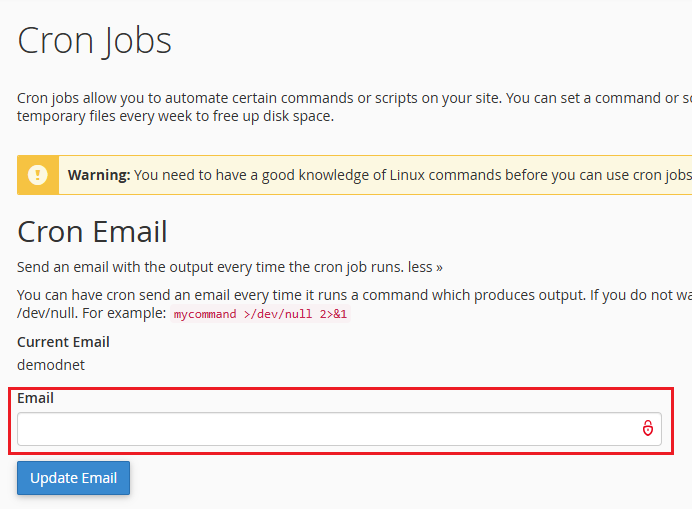Click the "/dev/null. For example:" text
The image size is (692, 509).
[91, 313]
